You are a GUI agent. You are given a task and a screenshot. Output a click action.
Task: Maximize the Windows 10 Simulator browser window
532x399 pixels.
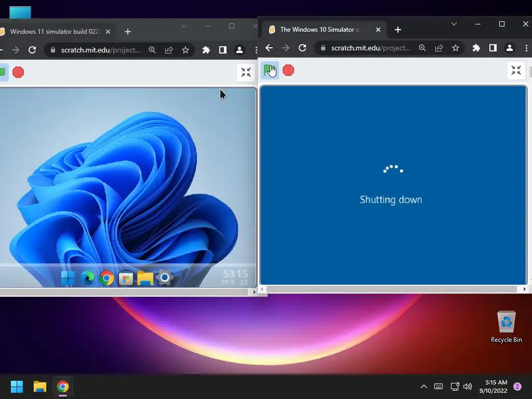pos(502,24)
